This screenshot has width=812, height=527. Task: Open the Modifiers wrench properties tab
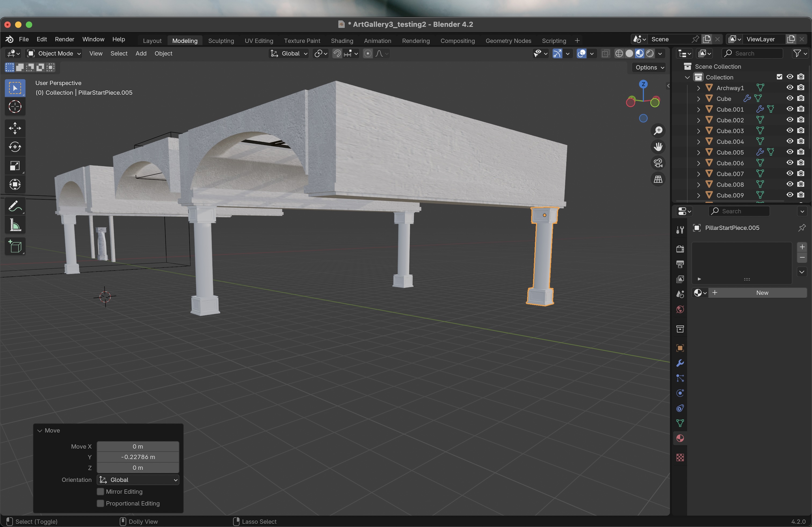point(680,363)
